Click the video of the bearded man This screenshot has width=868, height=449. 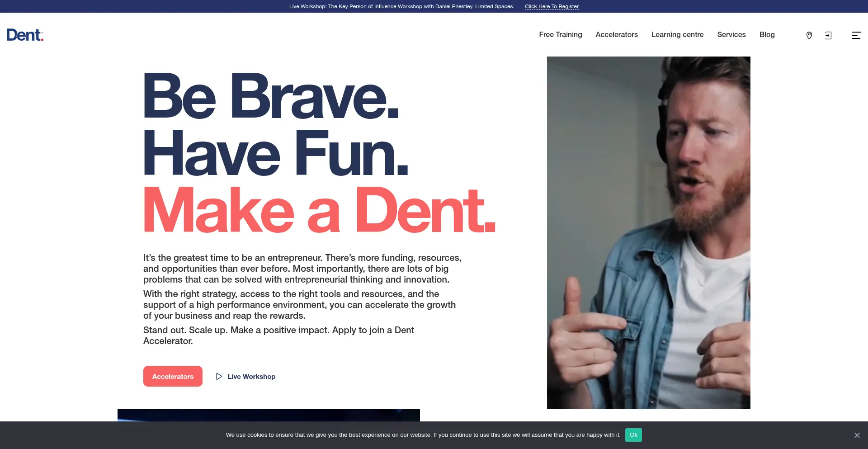(x=649, y=233)
